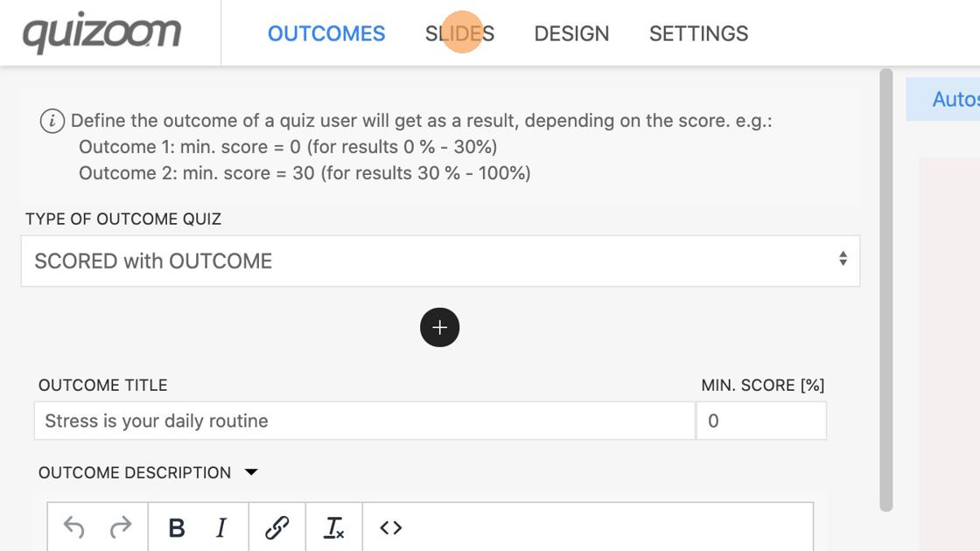Open the Outcomes tab
The width and height of the screenshot is (980, 551).
(x=326, y=33)
